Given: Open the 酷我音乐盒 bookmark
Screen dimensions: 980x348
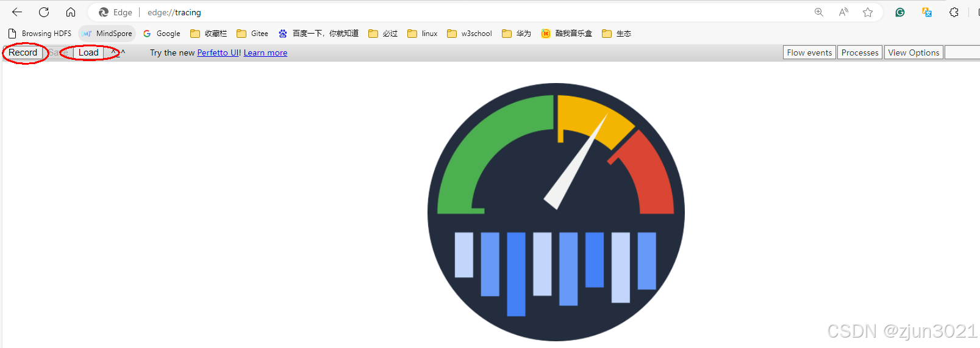Looking at the screenshot, I should coord(567,34).
